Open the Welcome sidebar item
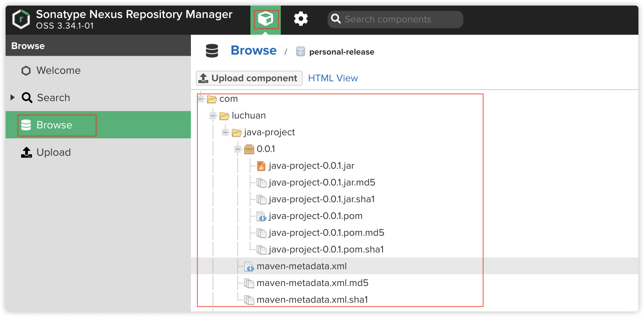Viewport: 644px width, 317px height. pyautogui.click(x=98, y=70)
